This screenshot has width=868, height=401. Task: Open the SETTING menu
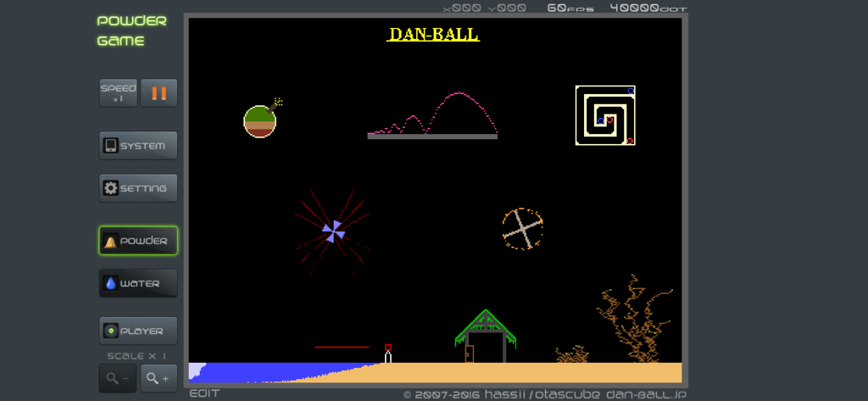(138, 188)
